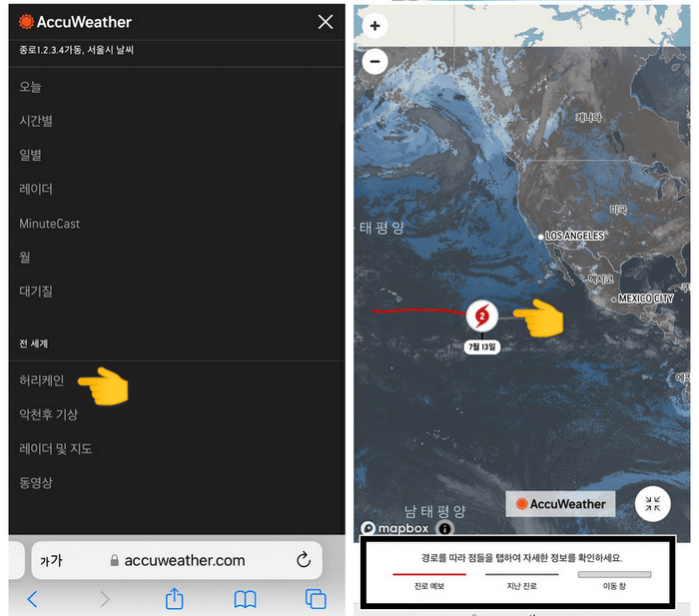Screen dimensions: 699x616
Task: Open the 일별 daily forecast
Action: (x=30, y=155)
